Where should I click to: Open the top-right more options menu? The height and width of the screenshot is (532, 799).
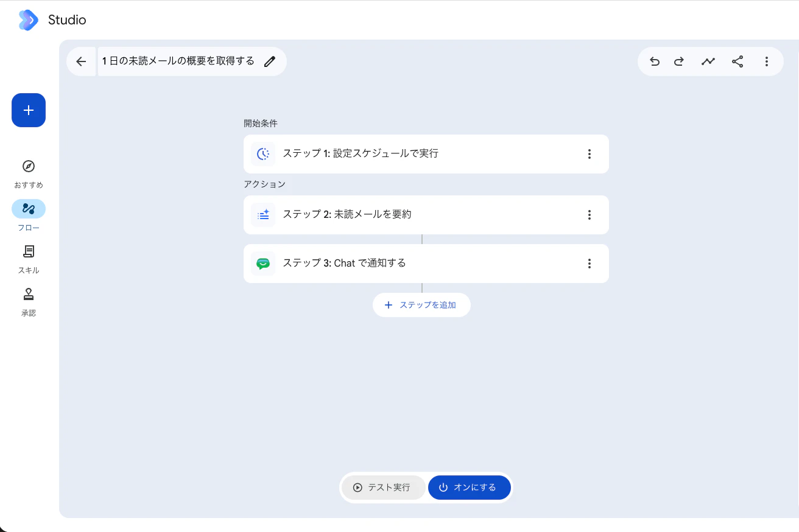point(767,61)
